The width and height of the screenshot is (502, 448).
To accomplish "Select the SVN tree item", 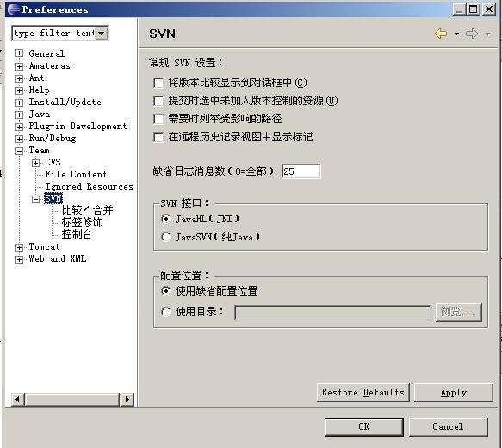I will tap(53, 198).
